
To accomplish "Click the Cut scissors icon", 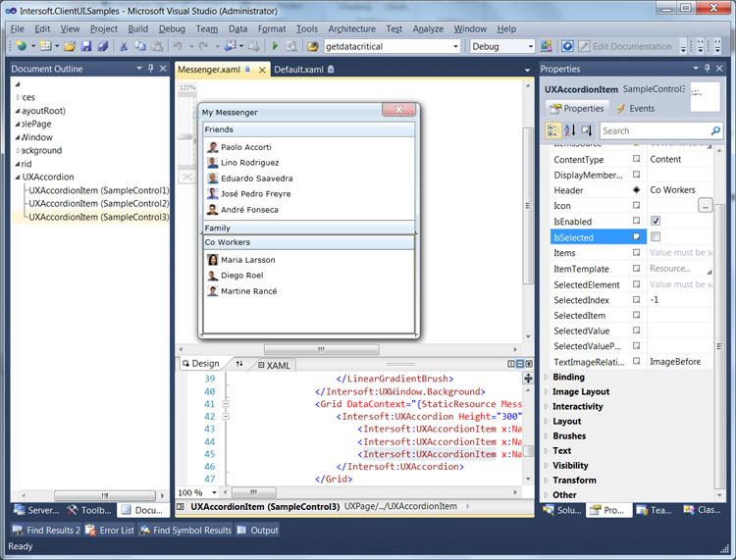I will [x=124, y=46].
